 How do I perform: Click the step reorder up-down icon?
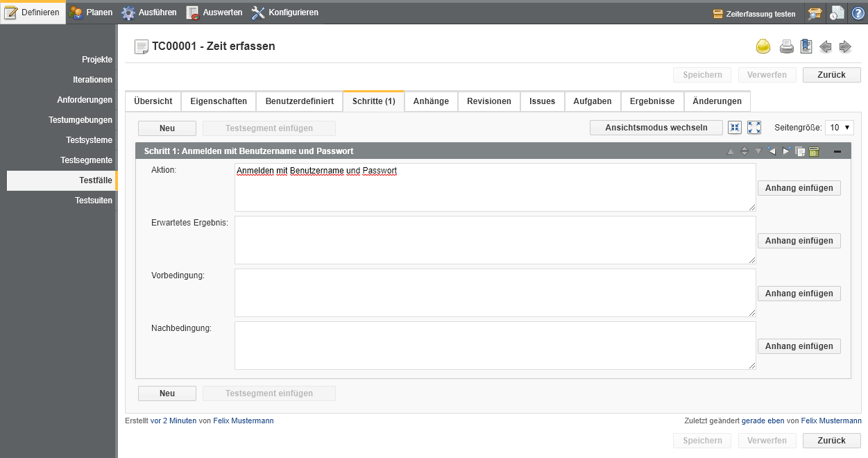click(744, 151)
